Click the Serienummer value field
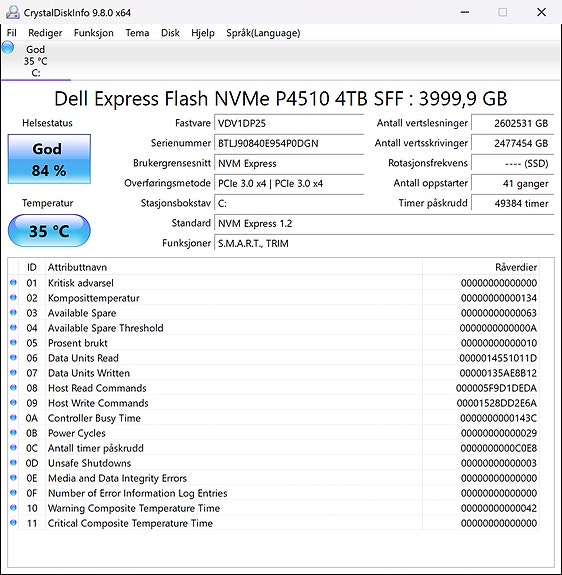Viewport: 562px width, 575px height. (x=289, y=143)
